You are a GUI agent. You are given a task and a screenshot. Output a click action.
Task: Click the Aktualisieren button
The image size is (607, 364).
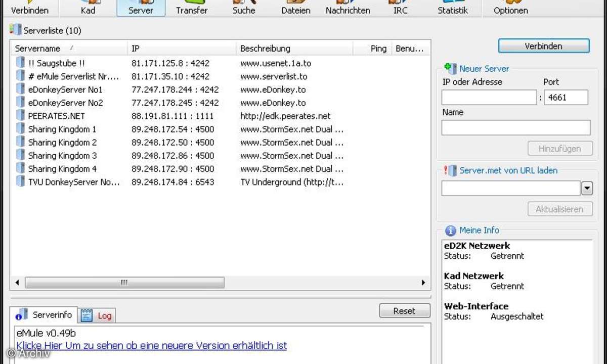560,209
